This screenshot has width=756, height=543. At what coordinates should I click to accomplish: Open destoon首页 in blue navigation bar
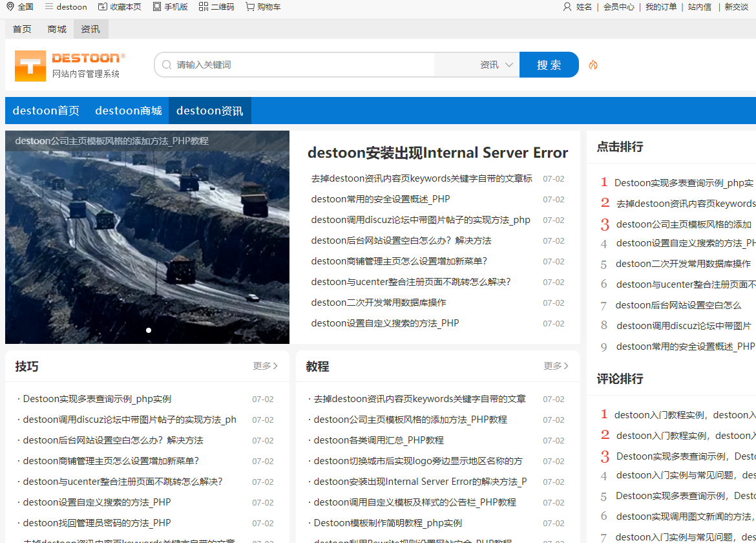coord(46,111)
